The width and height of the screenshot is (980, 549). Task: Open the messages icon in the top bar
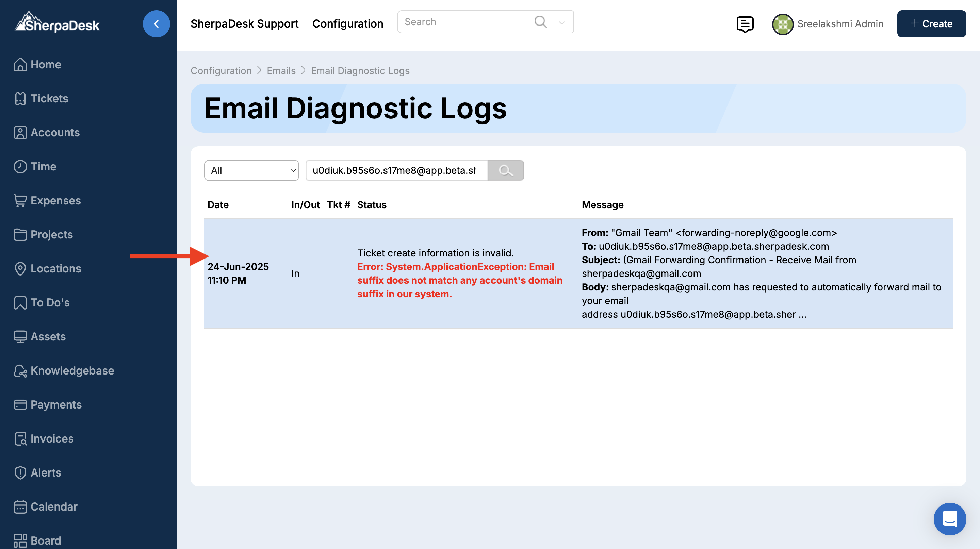[x=745, y=24]
